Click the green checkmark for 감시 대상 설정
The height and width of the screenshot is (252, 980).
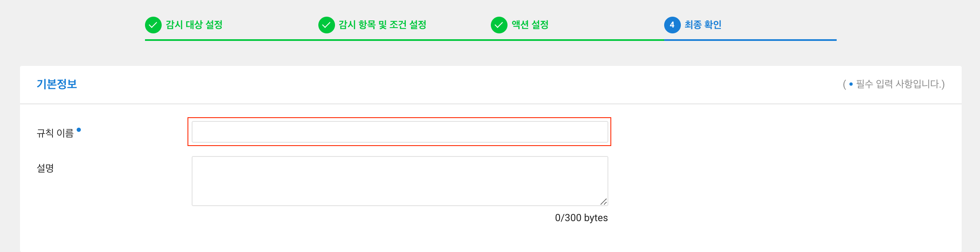[153, 25]
